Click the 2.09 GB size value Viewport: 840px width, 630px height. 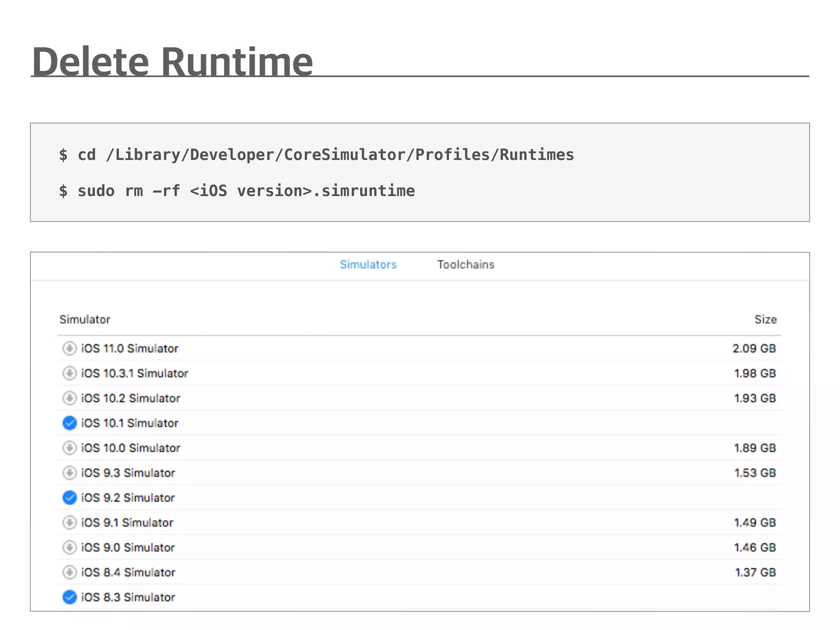(x=754, y=348)
